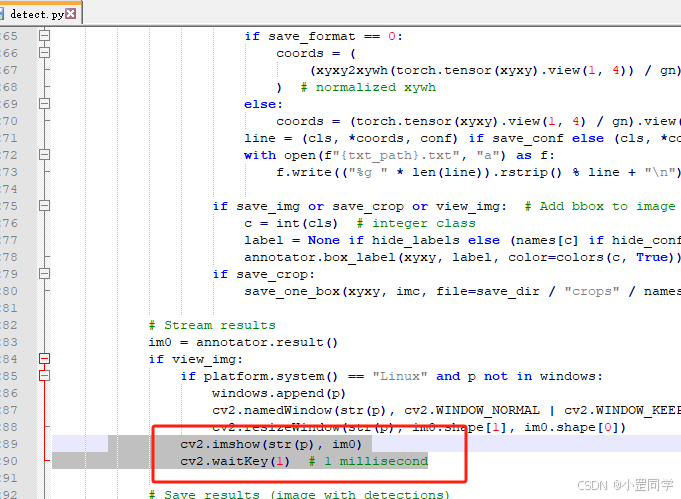Click the '"Linux"' string literal
This screenshot has height=499, width=681.
click(x=400, y=377)
